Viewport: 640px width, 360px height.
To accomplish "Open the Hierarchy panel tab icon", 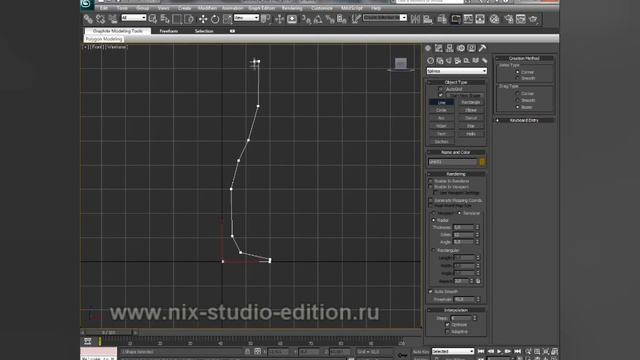I will tap(449, 48).
